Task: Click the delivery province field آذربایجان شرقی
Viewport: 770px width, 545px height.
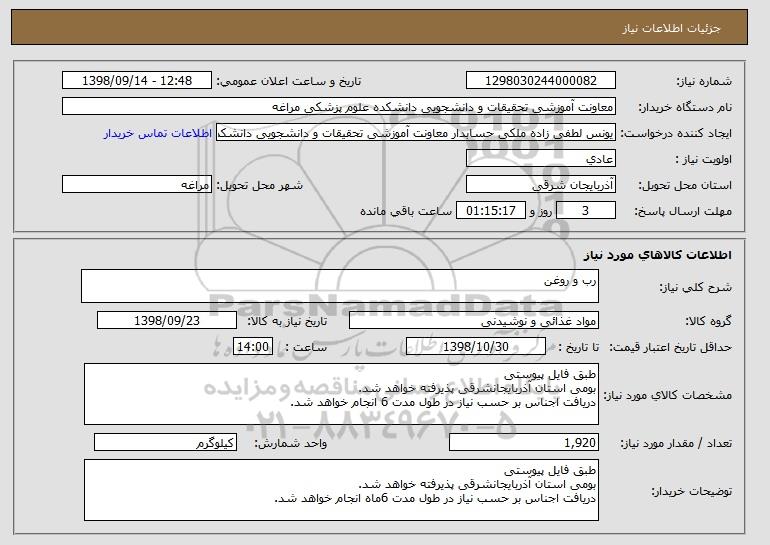Action: point(541,185)
